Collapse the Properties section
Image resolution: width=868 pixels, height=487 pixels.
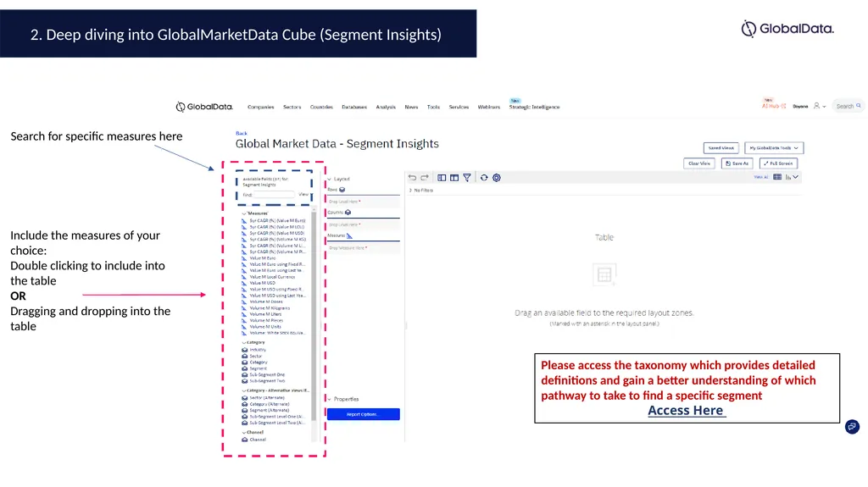click(330, 399)
